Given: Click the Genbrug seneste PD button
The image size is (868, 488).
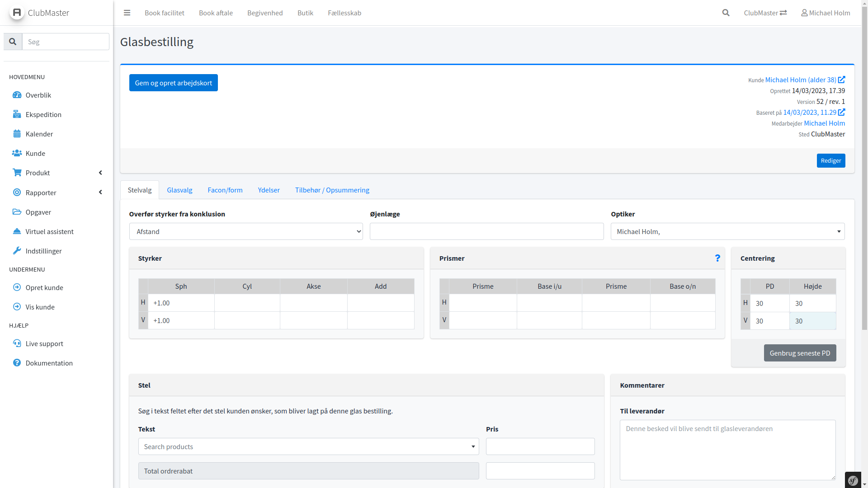Looking at the screenshot, I should [800, 353].
